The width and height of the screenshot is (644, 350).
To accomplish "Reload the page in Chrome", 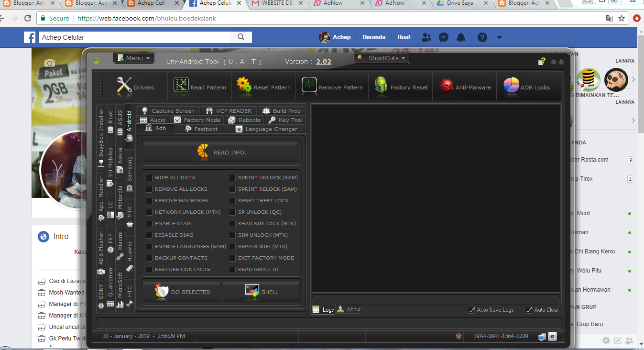I will [28, 18].
